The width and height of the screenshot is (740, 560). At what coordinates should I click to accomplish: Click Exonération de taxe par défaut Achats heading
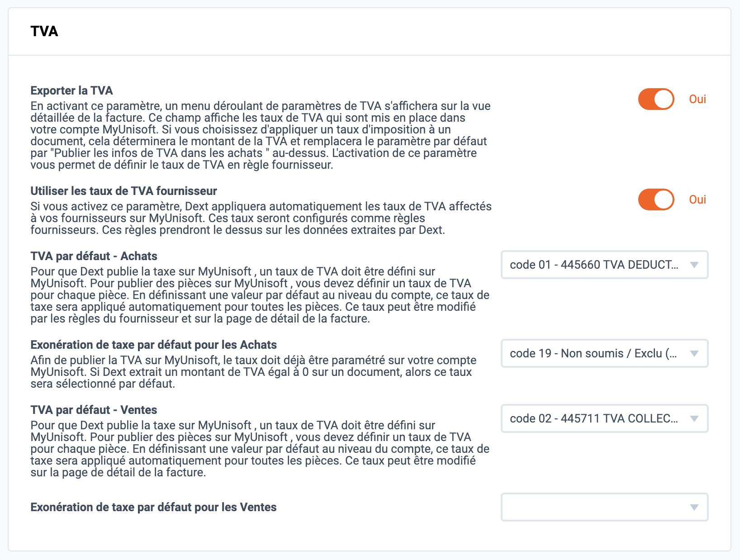coord(153,345)
